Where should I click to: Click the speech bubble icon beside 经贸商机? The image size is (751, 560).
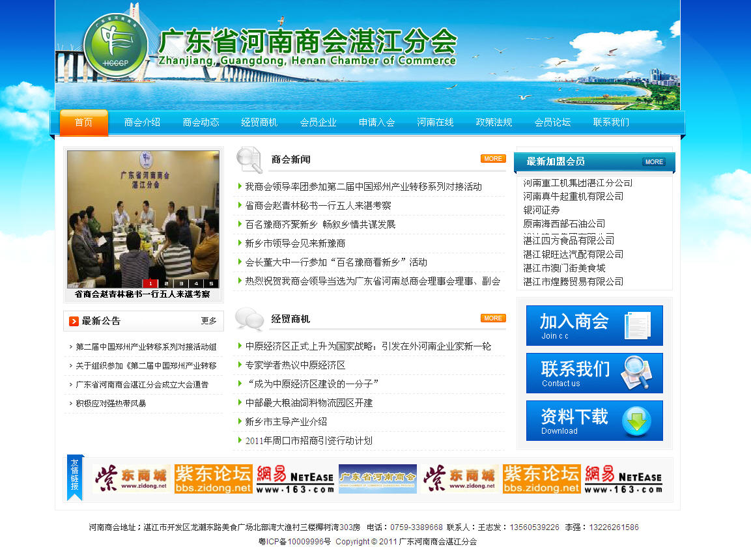[249, 319]
